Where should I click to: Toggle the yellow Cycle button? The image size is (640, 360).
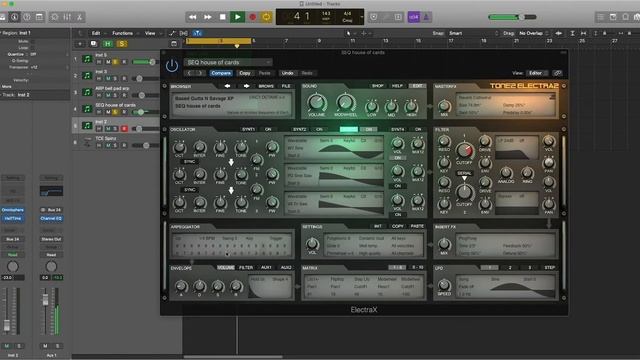pos(266,17)
